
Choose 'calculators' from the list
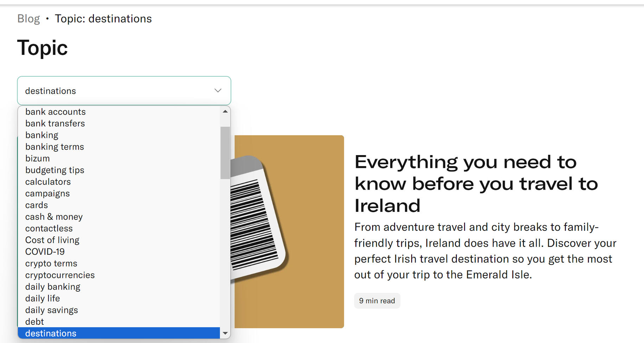pos(48,182)
